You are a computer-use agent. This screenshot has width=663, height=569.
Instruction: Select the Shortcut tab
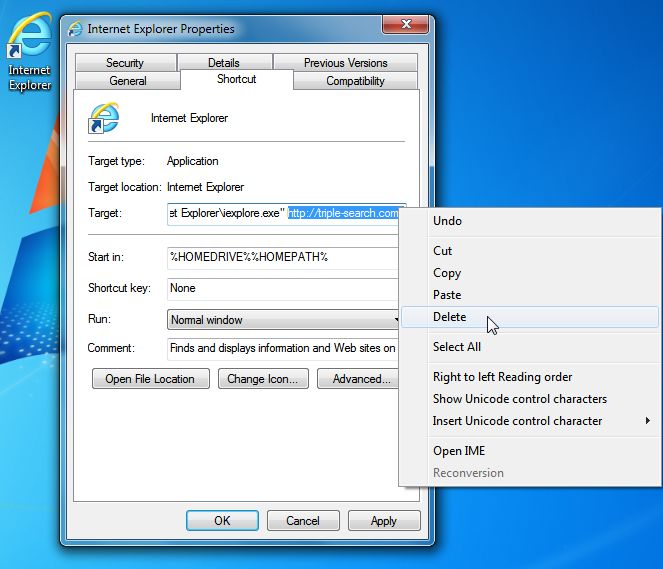236,79
